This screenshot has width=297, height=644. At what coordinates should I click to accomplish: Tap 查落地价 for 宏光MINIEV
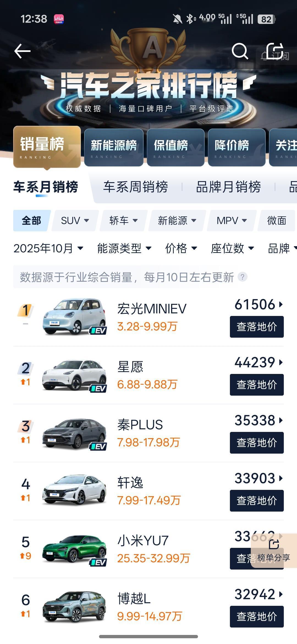[x=256, y=327]
